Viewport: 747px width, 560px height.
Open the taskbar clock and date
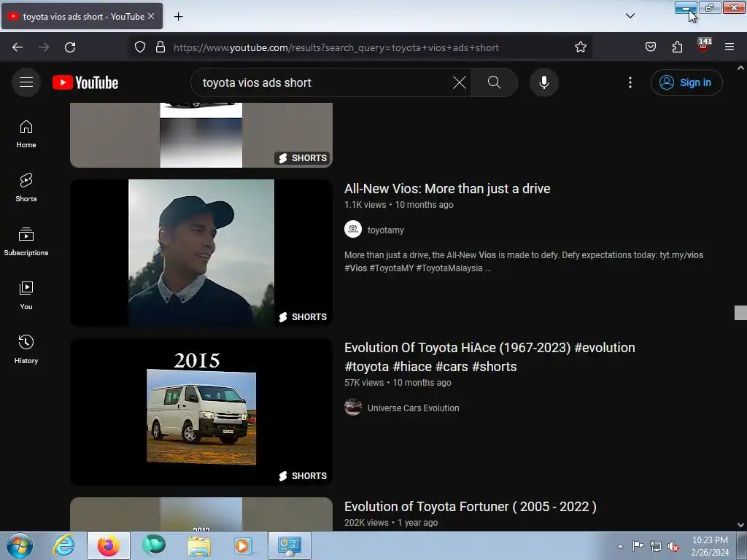[710, 546]
